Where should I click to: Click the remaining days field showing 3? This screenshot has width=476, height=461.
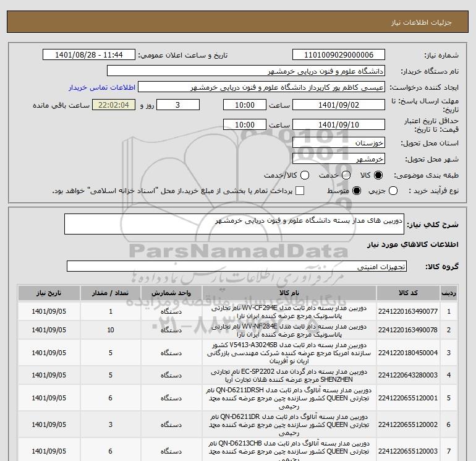[178, 105]
